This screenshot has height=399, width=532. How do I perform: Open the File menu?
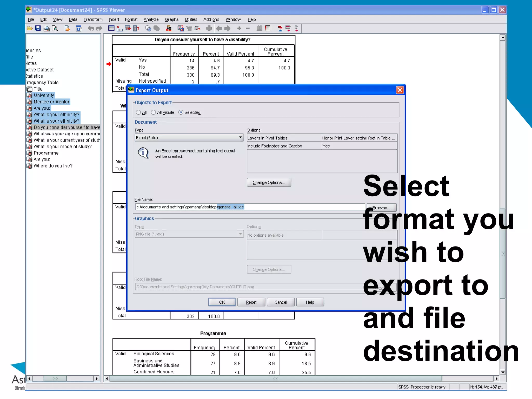point(31,19)
